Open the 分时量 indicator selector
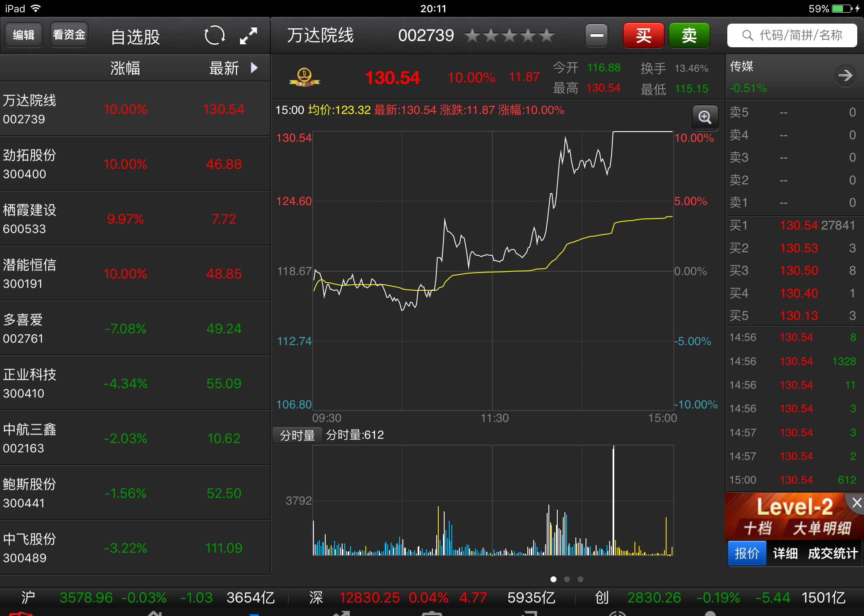The image size is (864, 616). click(297, 435)
